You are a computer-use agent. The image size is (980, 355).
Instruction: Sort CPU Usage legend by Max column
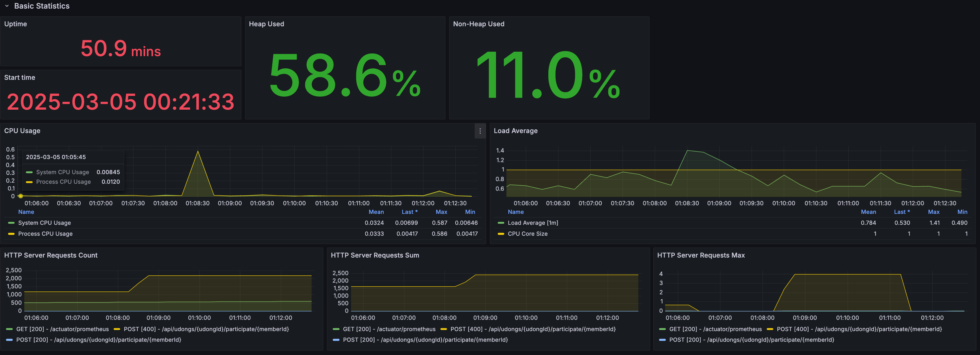(x=441, y=212)
